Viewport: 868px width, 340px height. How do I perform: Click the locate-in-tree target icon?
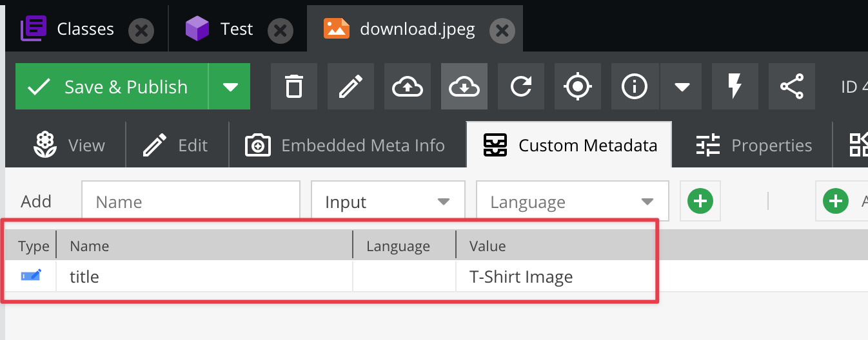(578, 86)
